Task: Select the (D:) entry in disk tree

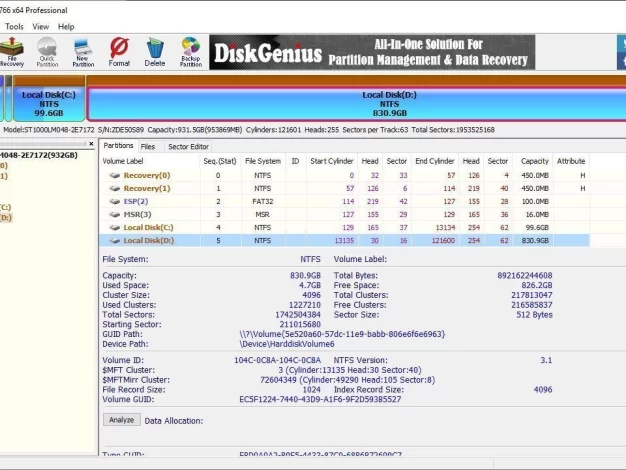Action: (6, 218)
